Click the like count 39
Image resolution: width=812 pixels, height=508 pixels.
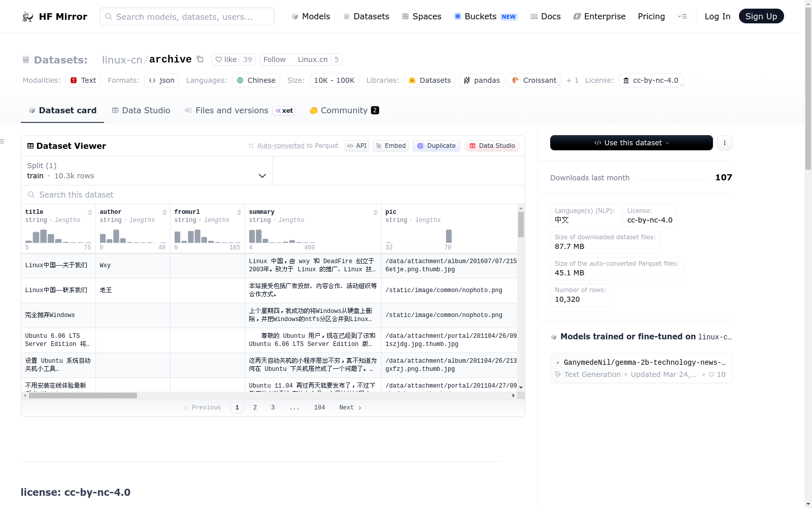point(248,59)
